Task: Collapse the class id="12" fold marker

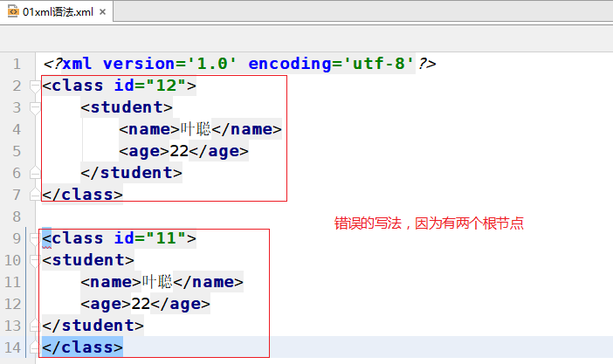Action: click(x=35, y=86)
